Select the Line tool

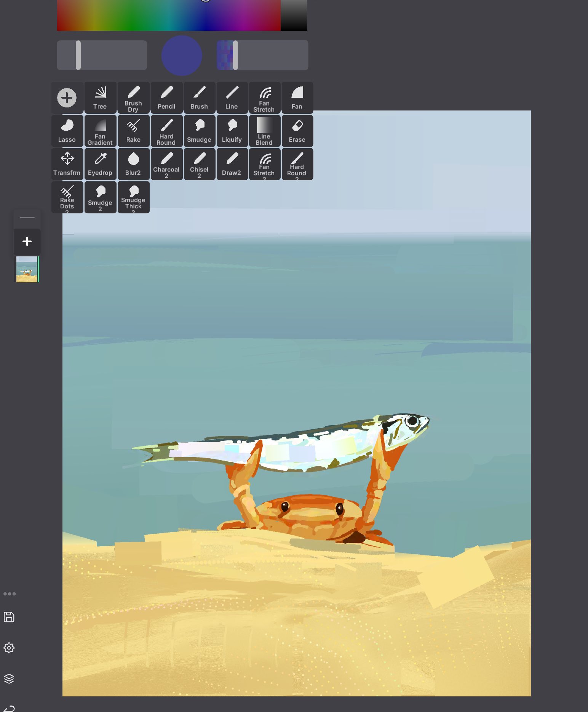point(232,98)
